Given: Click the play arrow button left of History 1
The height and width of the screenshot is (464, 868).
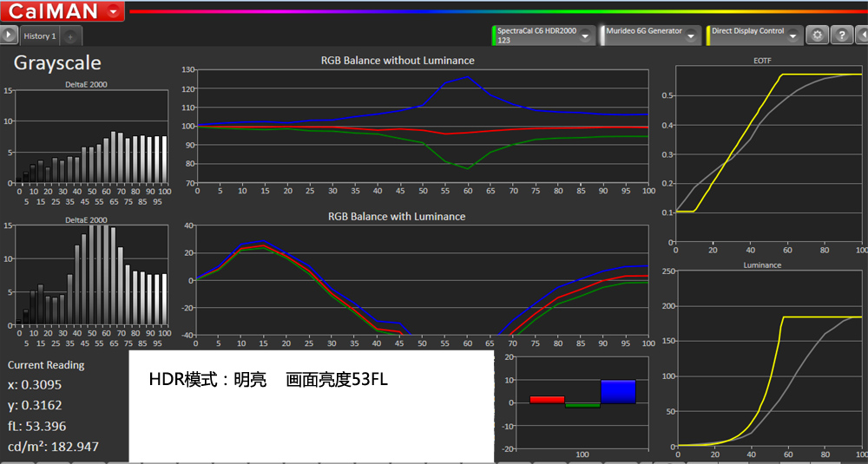Looking at the screenshot, I should (x=9, y=36).
